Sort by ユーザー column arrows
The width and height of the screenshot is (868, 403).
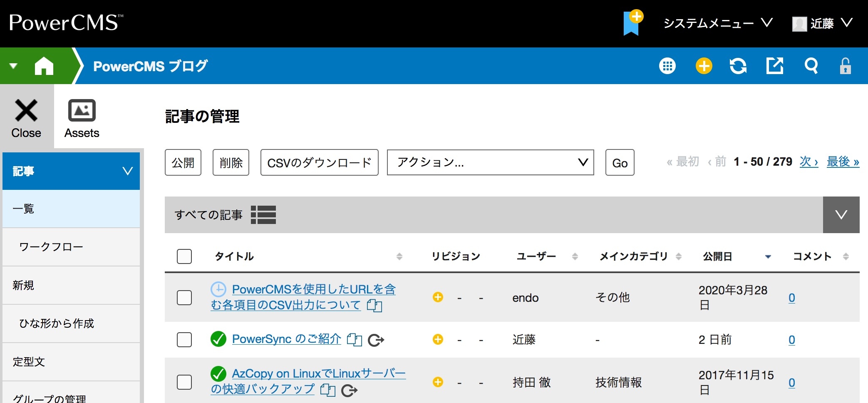tap(575, 256)
